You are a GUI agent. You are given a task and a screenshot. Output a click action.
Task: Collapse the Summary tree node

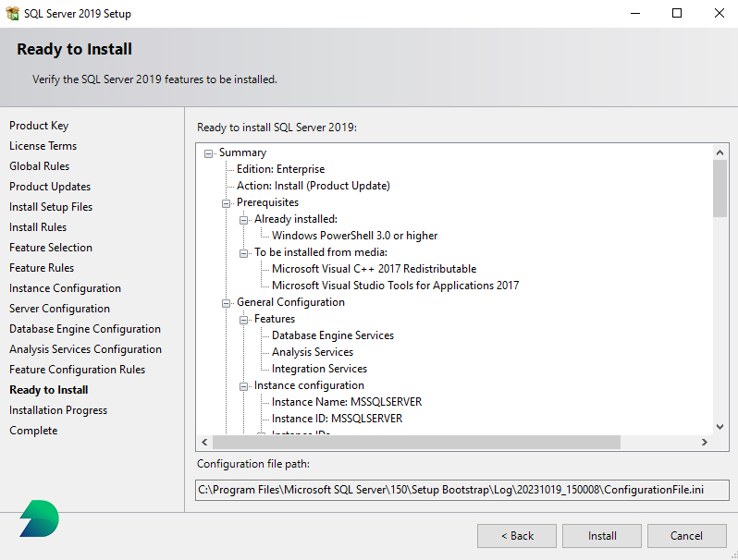(x=208, y=153)
